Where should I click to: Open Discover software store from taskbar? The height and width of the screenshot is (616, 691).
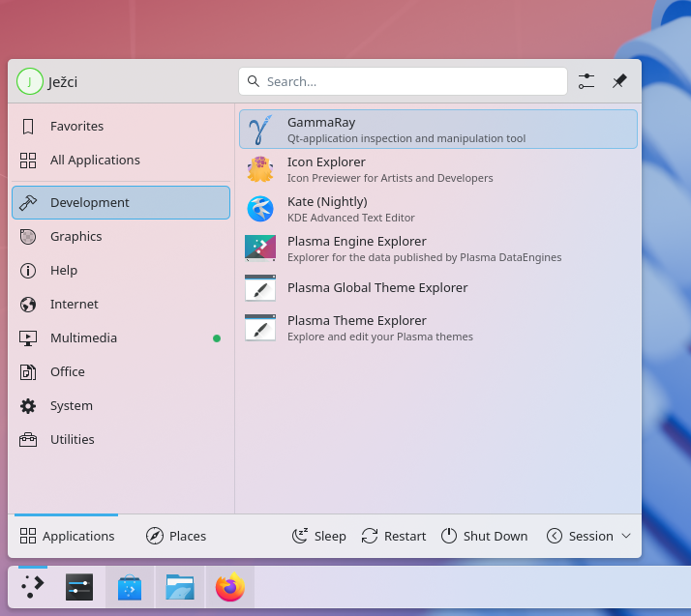[130, 587]
